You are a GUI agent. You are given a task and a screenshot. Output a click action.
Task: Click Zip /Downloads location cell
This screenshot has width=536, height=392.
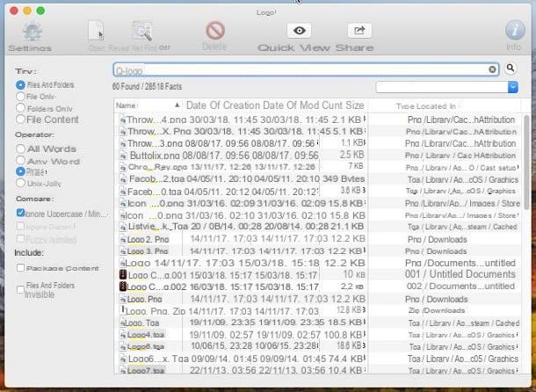tap(437, 310)
